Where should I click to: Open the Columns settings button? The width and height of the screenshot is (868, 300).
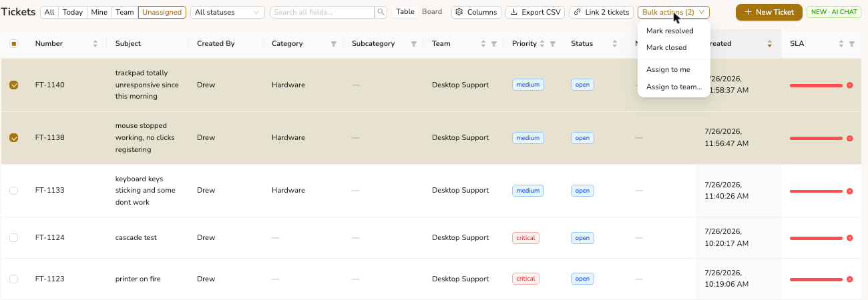click(477, 12)
